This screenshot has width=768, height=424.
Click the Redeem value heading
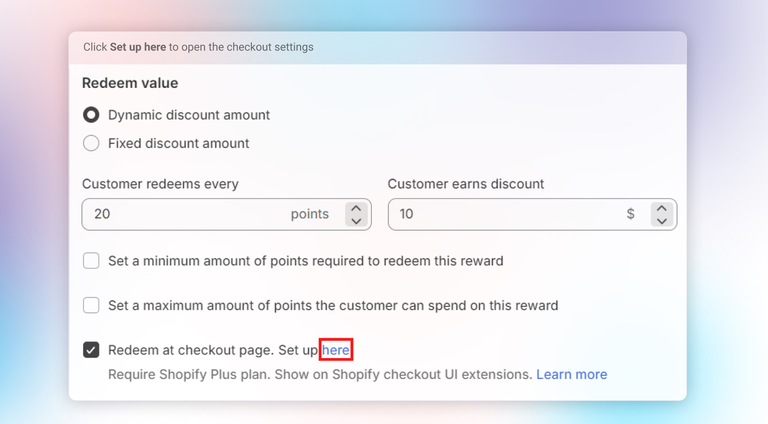coord(130,83)
